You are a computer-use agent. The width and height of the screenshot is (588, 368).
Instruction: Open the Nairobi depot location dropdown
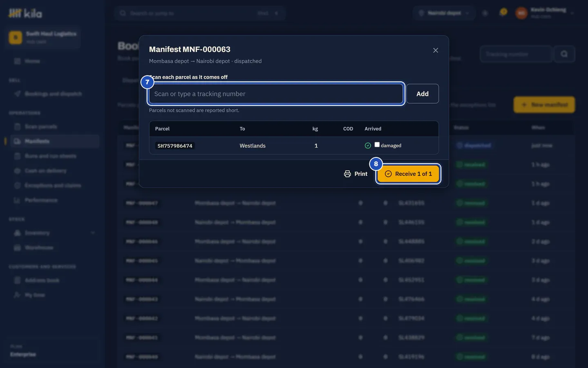click(444, 13)
